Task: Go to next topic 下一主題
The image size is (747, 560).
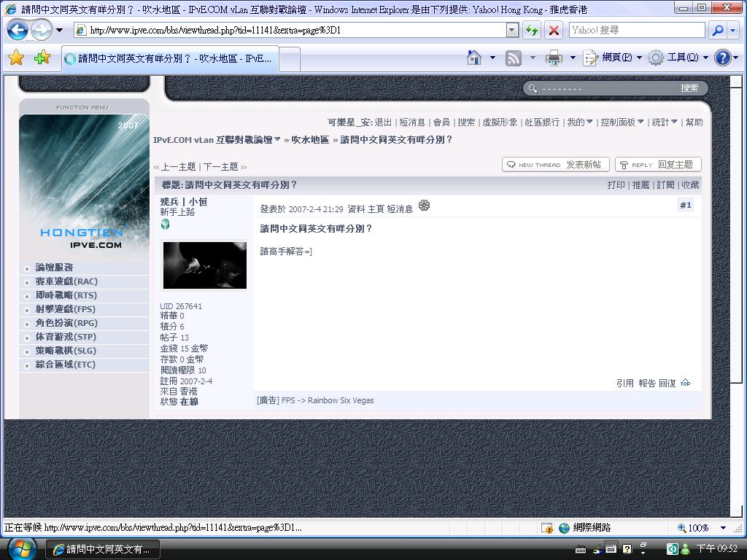Action: click(220, 167)
